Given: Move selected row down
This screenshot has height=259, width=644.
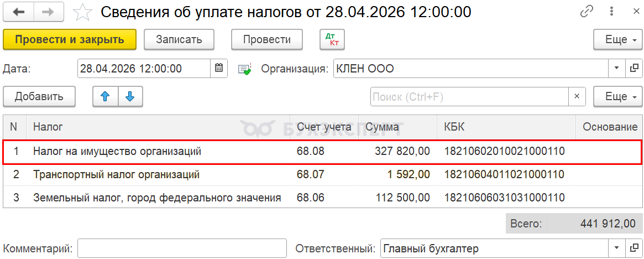Looking at the screenshot, I should click(130, 96).
